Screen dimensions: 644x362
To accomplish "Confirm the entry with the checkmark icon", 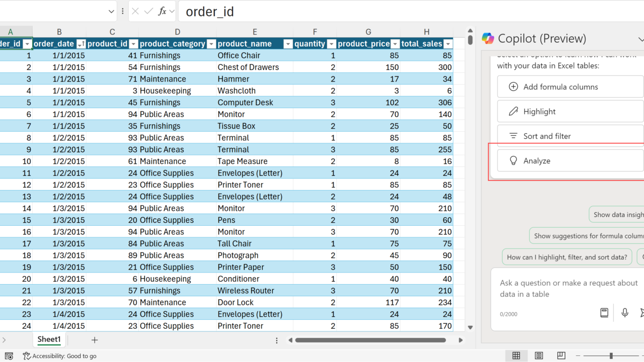I will [x=148, y=11].
